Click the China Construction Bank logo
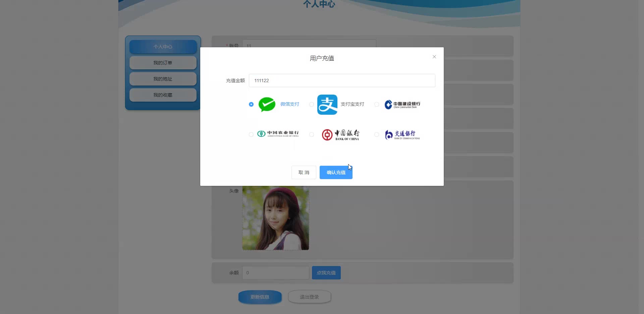Image resolution: width=644 pixels, height=314 pixels. pyautogui.click(x=402, y=104)
